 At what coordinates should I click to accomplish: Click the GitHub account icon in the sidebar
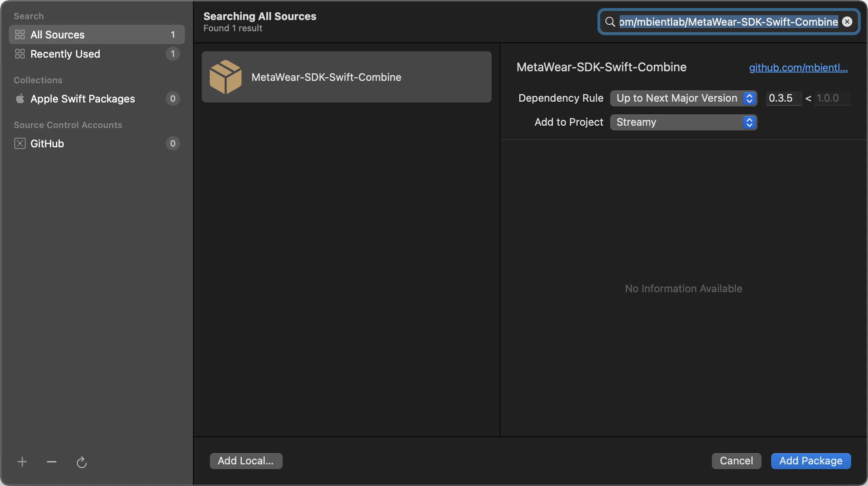pos(20,143)
